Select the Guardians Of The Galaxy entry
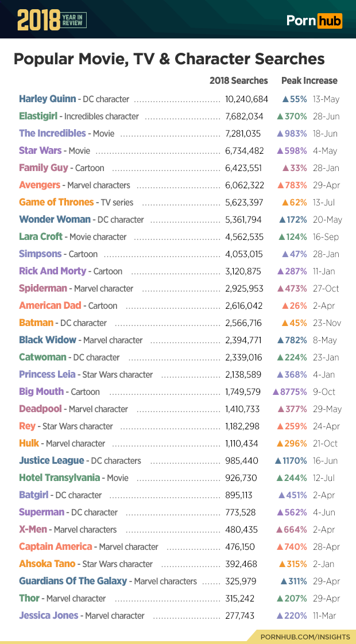 coord(72,581)
